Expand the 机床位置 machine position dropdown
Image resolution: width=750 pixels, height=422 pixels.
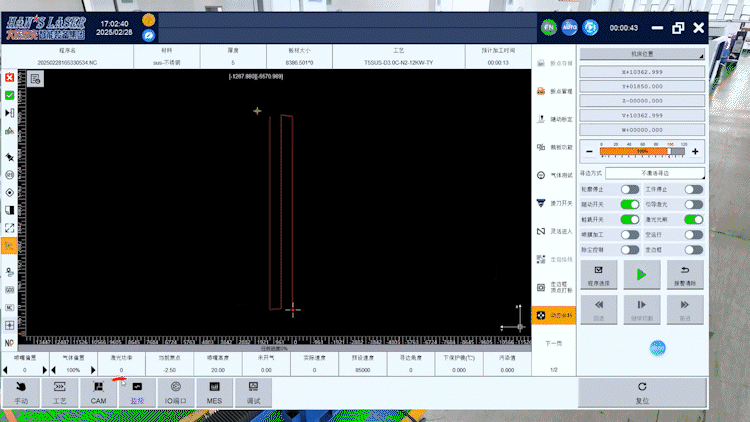click(x=642, y=54)
